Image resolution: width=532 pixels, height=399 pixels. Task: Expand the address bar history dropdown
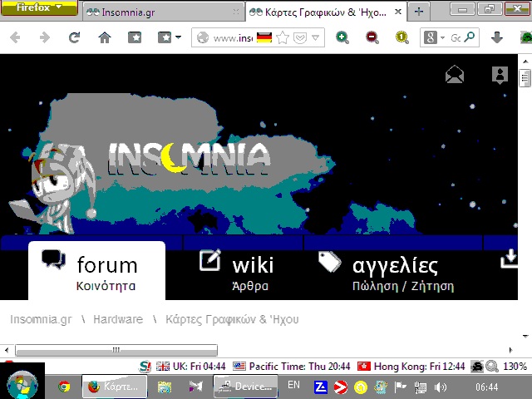316,37
